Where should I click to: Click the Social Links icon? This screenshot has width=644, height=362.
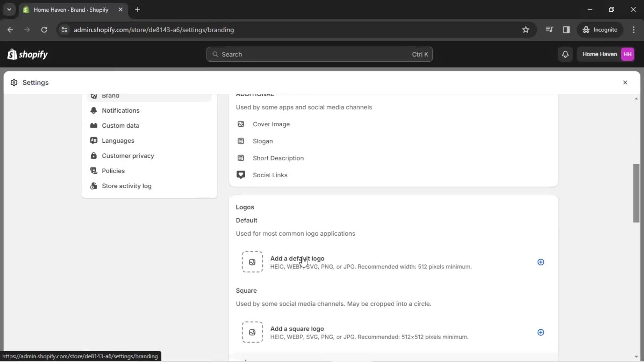(x=240, y=175)
